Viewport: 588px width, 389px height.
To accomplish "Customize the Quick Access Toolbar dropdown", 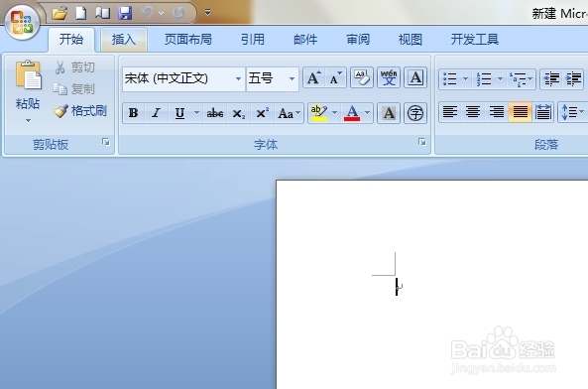I will pos(207,12).
